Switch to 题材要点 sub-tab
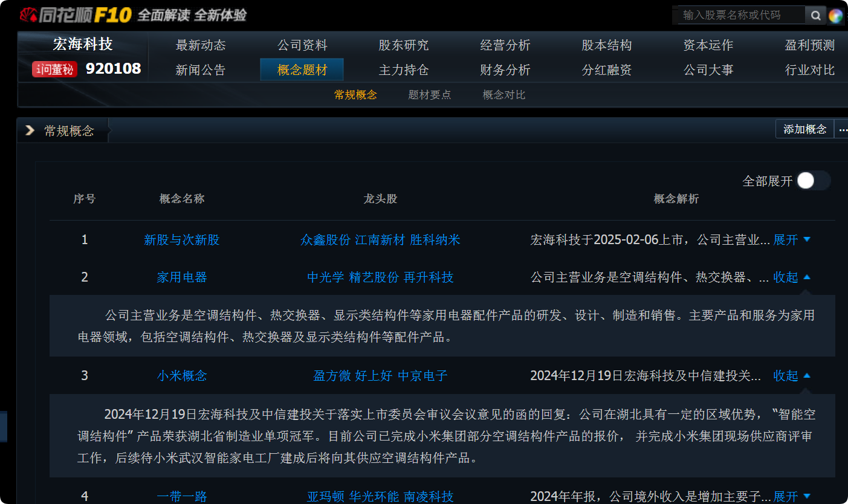 [430, 95]
